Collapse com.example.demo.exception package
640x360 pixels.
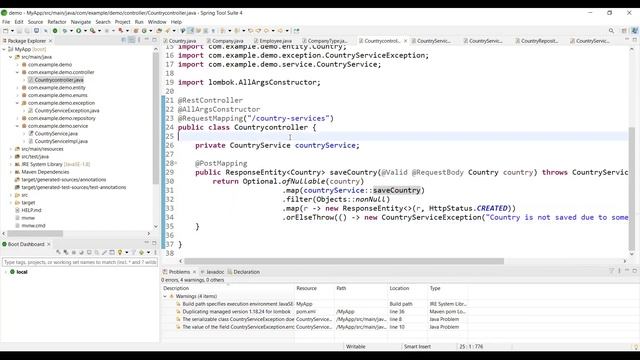(x=18, y=103)
